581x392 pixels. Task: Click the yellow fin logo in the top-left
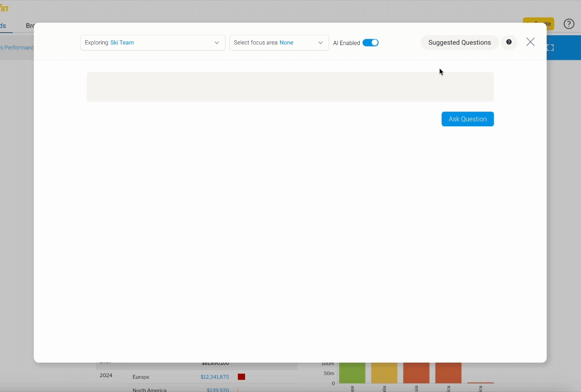5,7
